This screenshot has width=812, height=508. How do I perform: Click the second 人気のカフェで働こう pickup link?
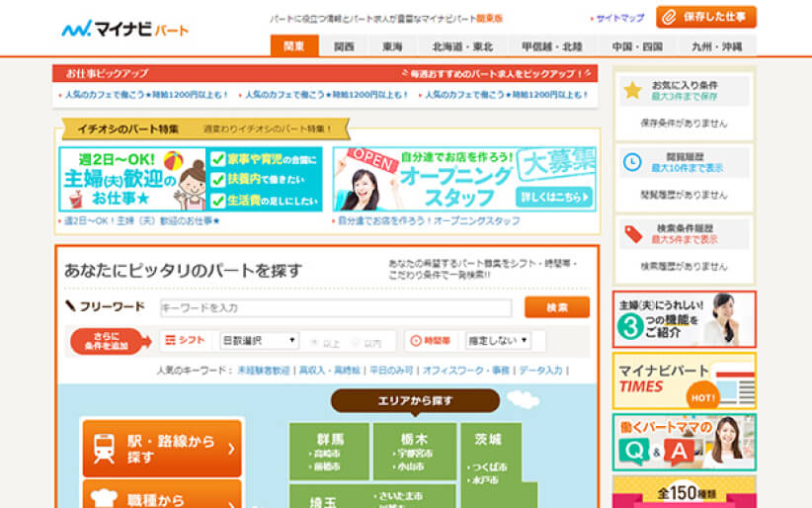click(x=326, y=95)
